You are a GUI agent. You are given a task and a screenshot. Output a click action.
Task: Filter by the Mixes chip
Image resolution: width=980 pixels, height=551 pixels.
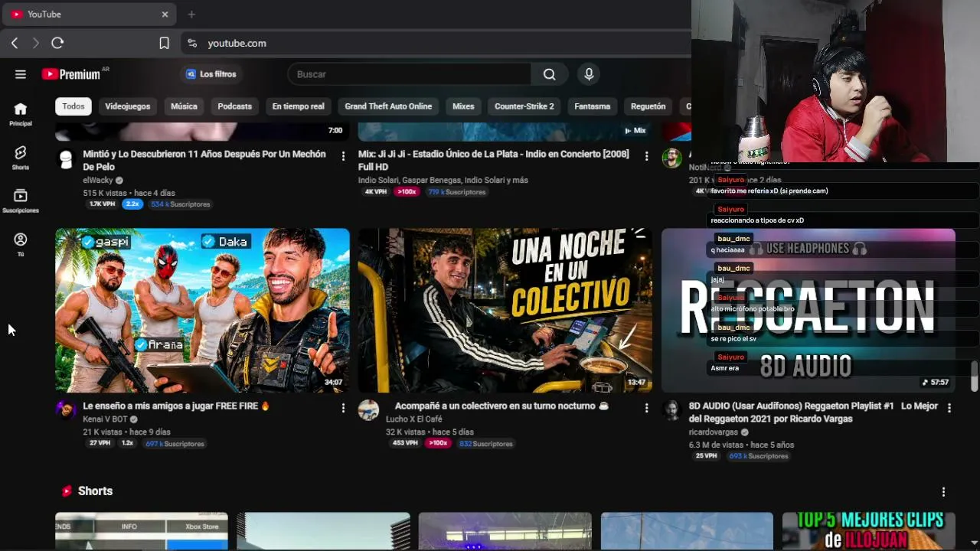click(463, 106)
